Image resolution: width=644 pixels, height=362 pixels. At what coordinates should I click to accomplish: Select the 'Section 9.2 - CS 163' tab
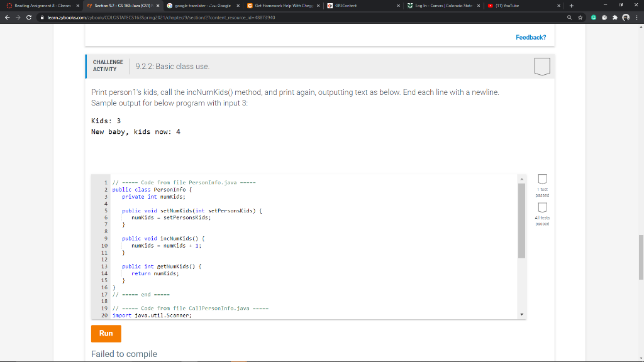click(116, 6)
